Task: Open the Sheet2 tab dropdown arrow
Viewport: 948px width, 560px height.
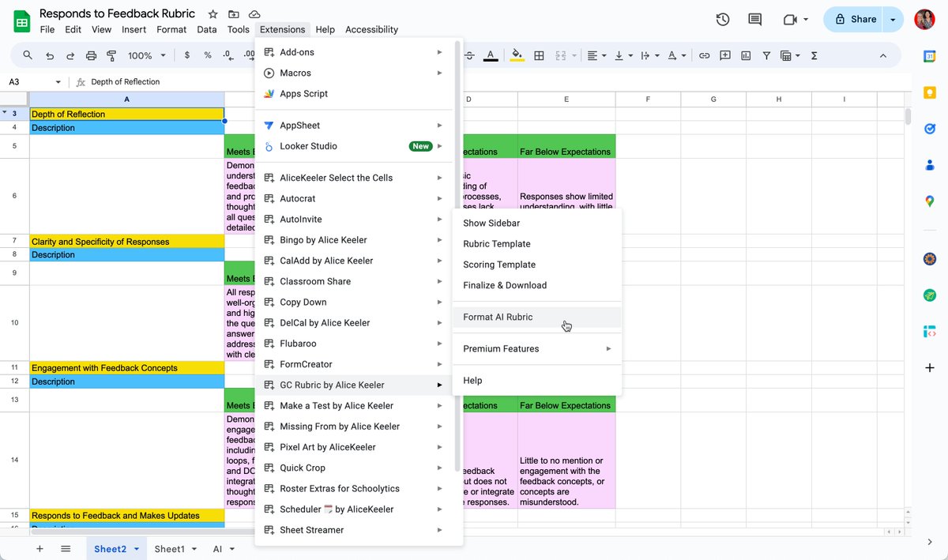Action: 137,549
